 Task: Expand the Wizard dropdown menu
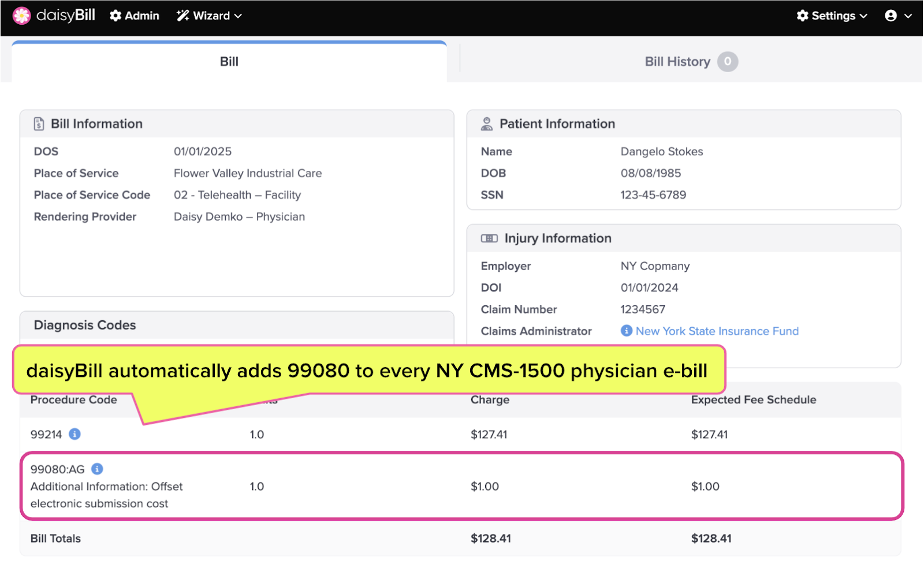(x=239, y=16)
